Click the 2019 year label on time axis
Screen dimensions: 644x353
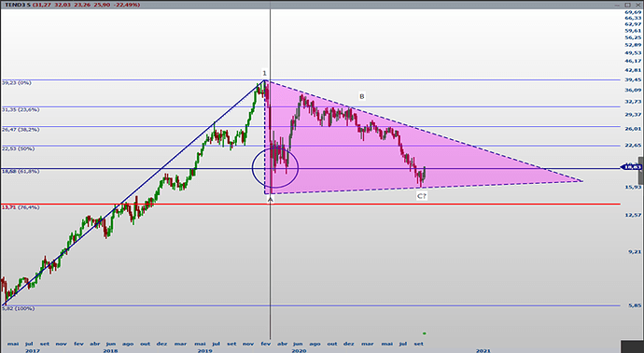[x=204, y=350]
